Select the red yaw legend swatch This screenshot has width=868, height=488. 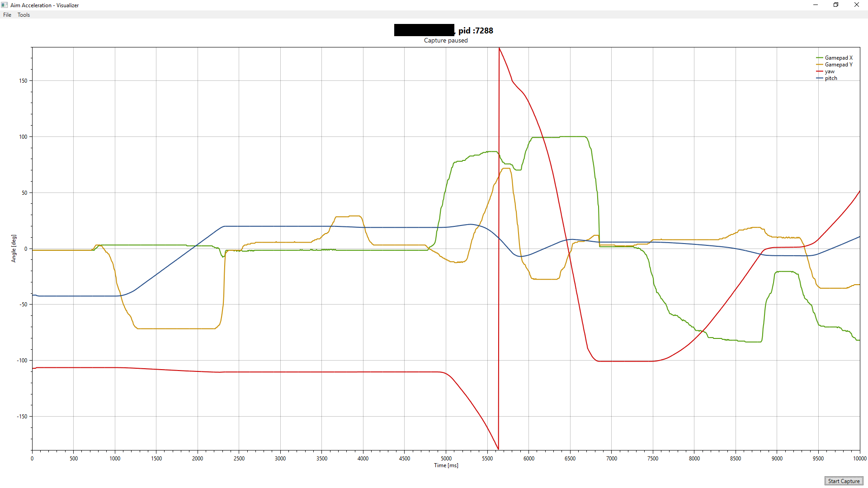[x=820, y=71]
